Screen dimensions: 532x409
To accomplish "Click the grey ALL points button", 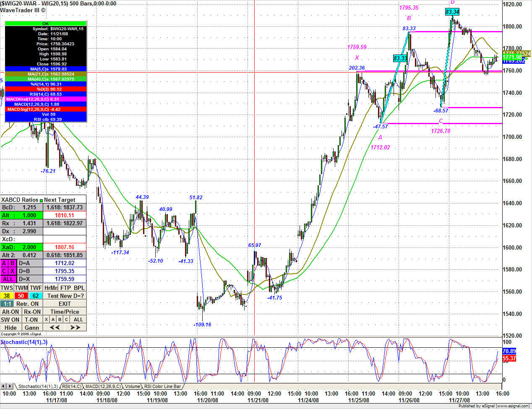I will click(78, 320).
